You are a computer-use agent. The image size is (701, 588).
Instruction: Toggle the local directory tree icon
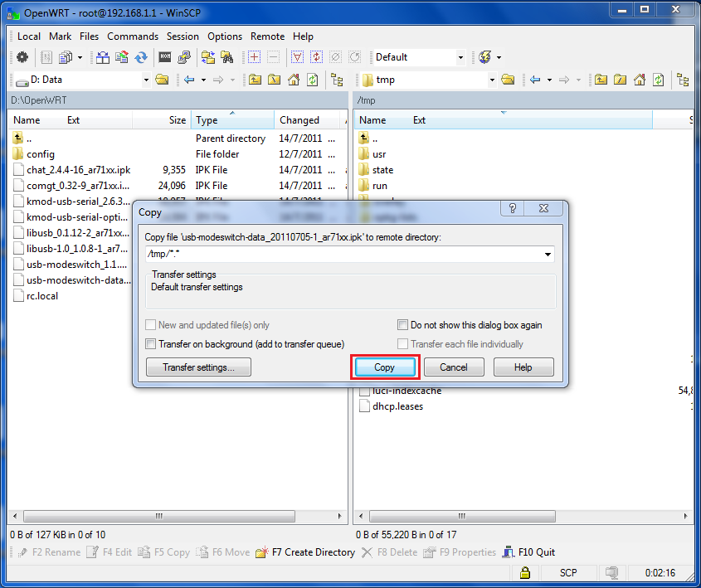337,80
